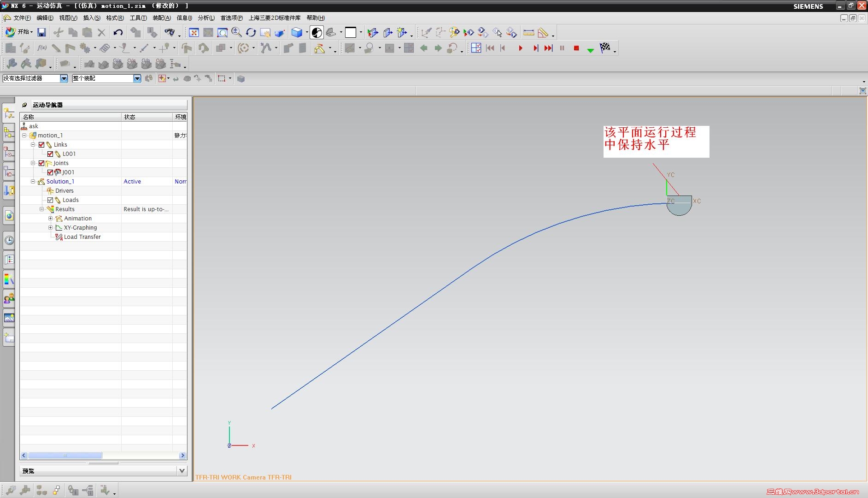Viewport: 868px width, 498px height.
Task: Stop the animation with red square
Action: [x=576, y=48]
